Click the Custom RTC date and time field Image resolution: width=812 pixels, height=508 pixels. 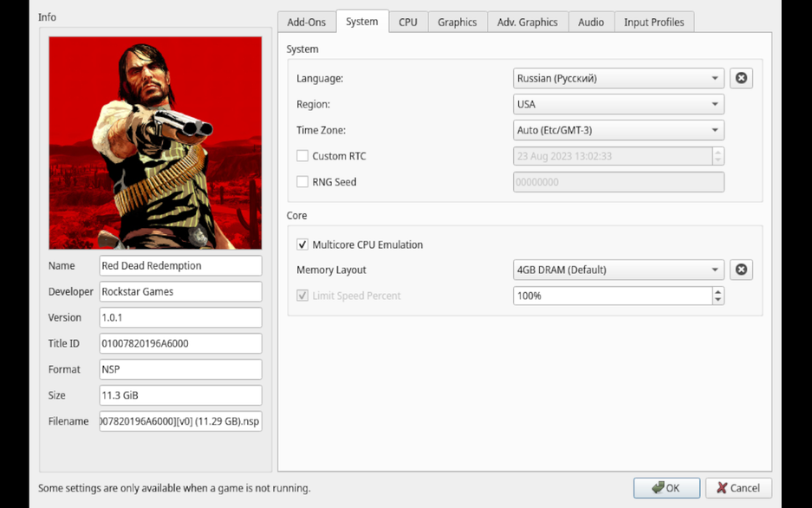[613, 156]
